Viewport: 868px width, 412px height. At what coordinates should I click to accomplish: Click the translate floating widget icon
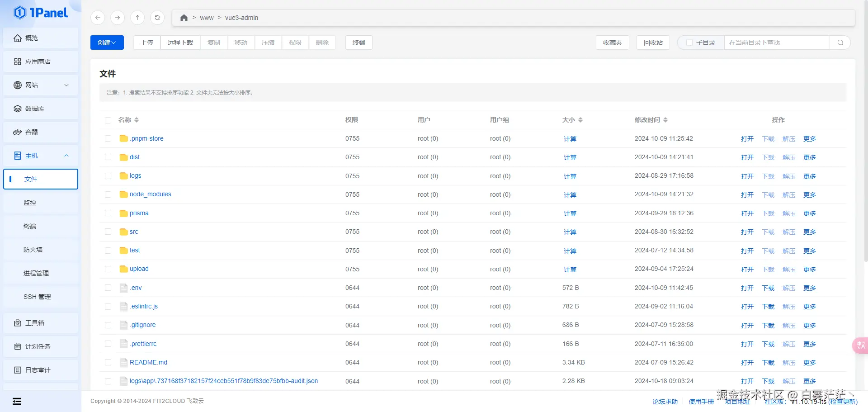point(860,346)
